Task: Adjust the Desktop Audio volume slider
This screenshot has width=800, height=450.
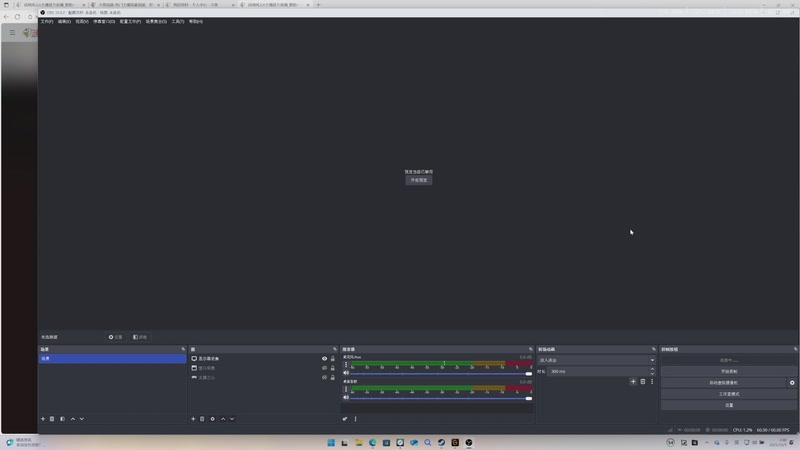Action: 441,398
